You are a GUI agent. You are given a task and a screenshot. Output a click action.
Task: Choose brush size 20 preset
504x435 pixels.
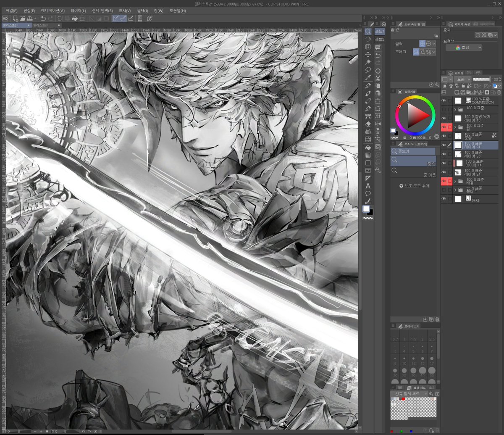(395, 372)
